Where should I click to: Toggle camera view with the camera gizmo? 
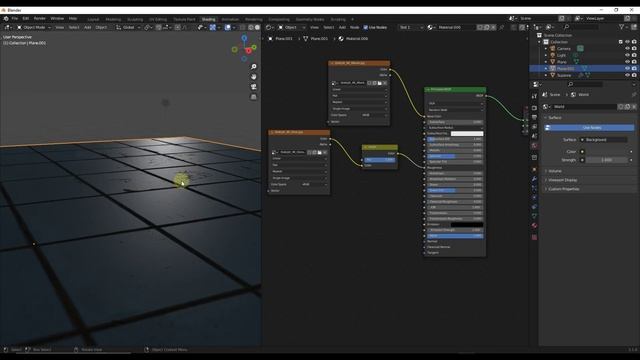[x=253, y=87]
